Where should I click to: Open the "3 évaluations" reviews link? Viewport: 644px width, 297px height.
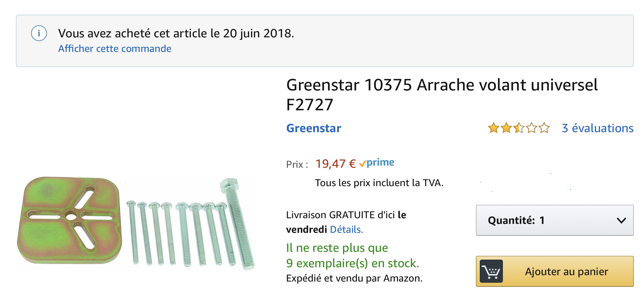coord(598,128)
